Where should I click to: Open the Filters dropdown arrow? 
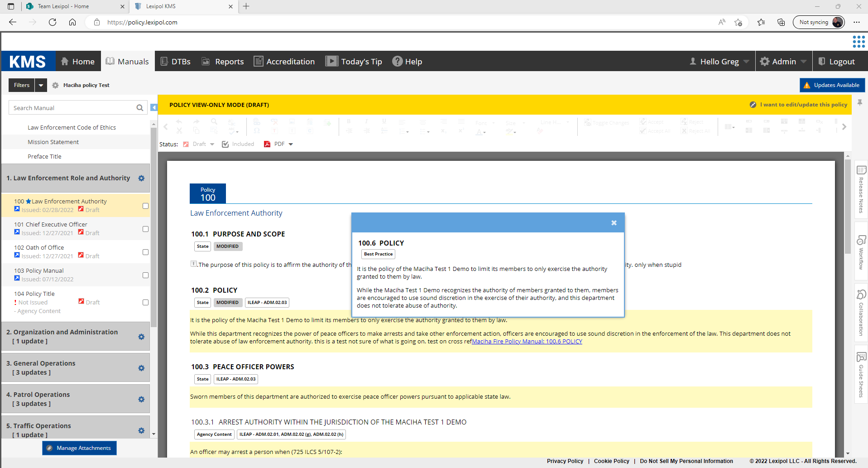(41, 85)
